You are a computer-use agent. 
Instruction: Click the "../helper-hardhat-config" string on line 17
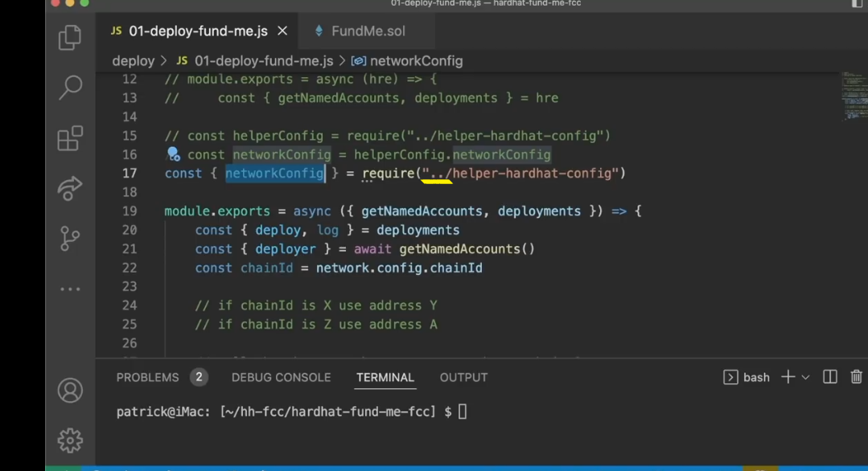click(521, 173)
